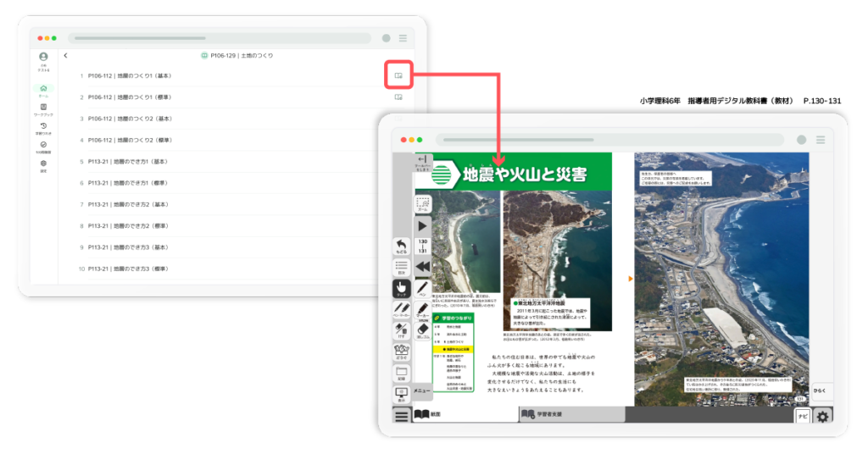Click the 130-131 page number indicator
Screen dimensions: 868x454
(x=422, y=246)
